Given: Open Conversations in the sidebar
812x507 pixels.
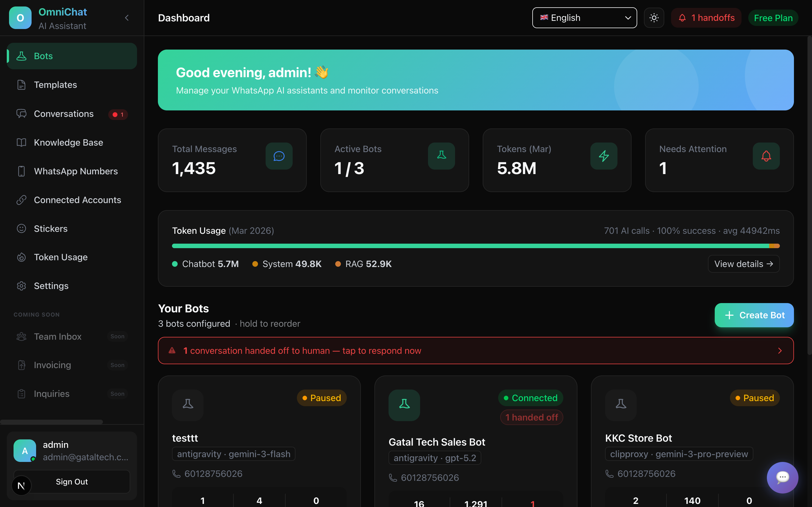Looking at the screenshot, I should tap(64, 114).
